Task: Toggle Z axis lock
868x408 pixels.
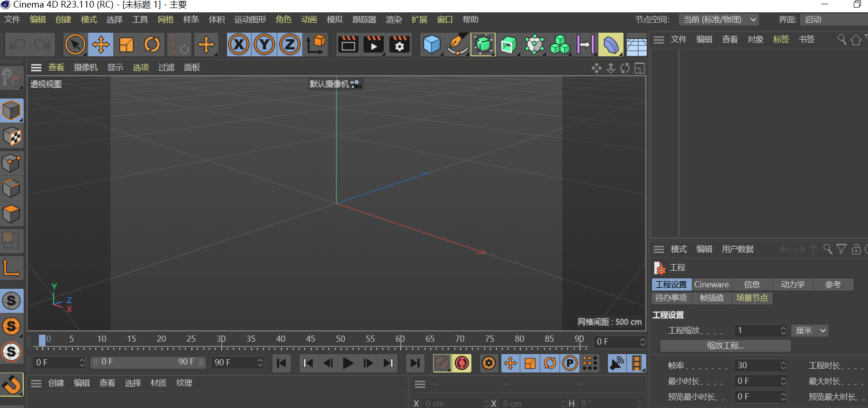Action: pyautogui.click(x=290, y=45)
